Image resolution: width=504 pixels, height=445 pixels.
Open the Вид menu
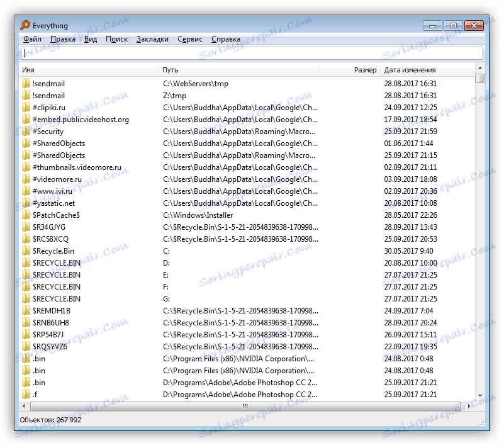tap(91, 39)
